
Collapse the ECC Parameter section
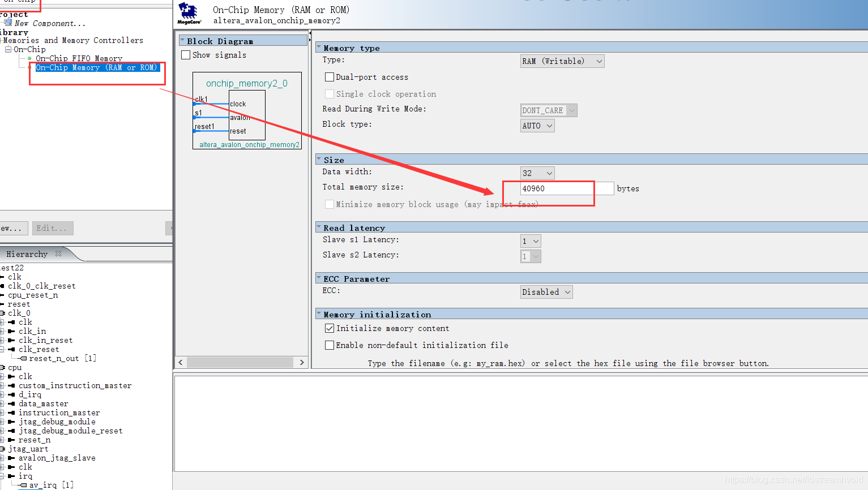click(319, 278)
